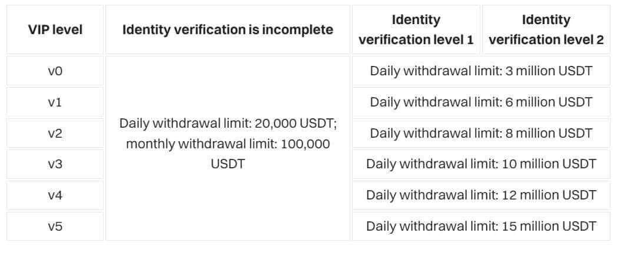Select the v1 VIP level cell

pos(55,102)
